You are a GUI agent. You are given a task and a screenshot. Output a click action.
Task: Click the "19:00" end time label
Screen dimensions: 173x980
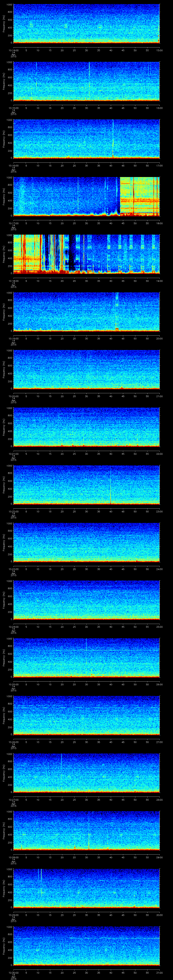point(159,280)
